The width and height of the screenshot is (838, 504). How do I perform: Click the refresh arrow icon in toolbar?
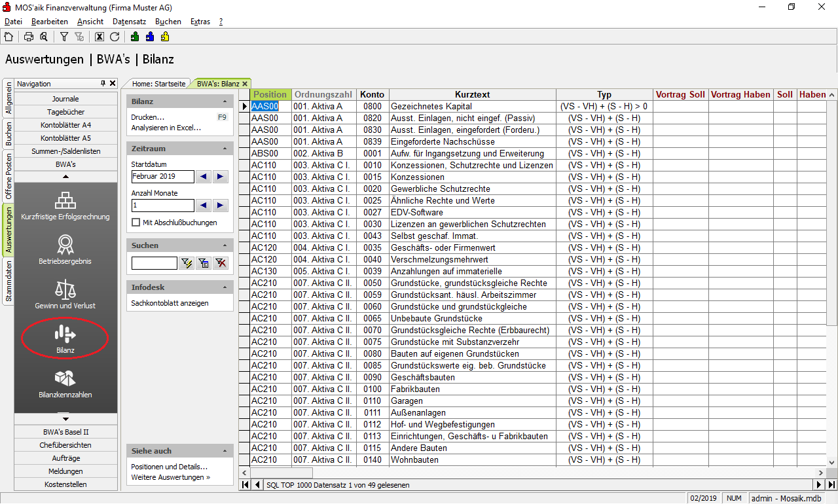[115, 37]
